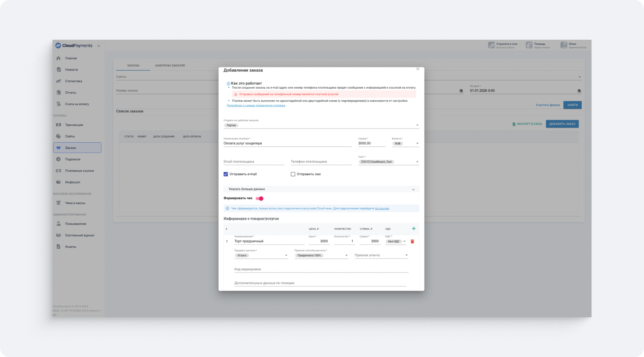Image resolution: width=644 pixels, height=357 pixels.
Task: Click the green plus add item icon
Action: click(x=413, y=229)
